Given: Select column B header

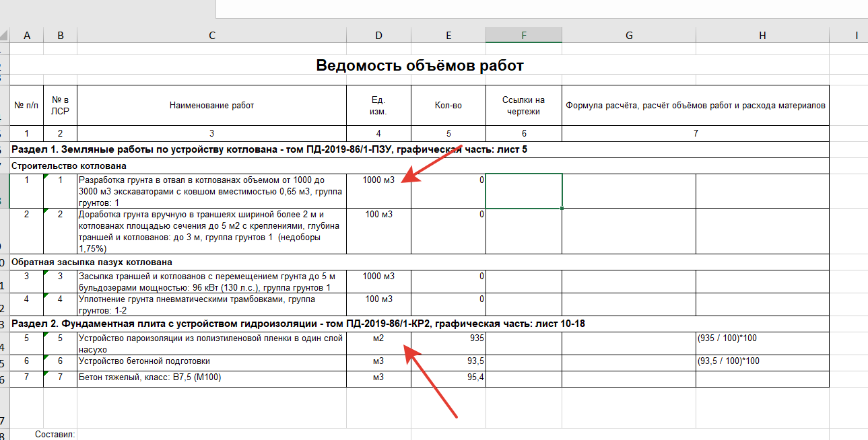Looking at the screenshot, I should pos(61,36).
